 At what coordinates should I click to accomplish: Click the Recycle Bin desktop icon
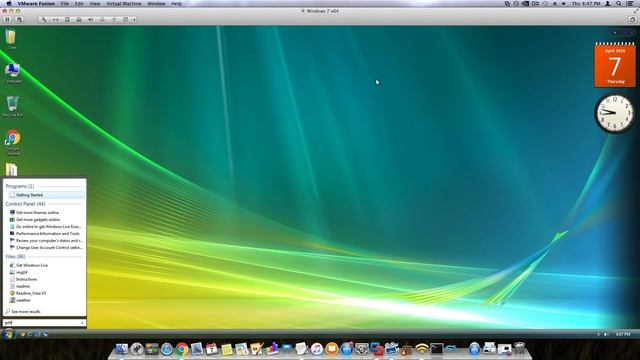pos(12,107)
